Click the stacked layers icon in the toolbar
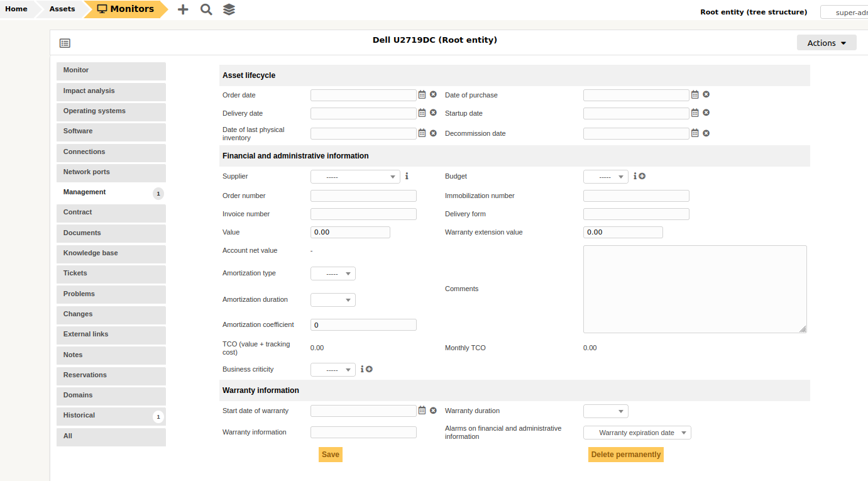Screen dimensions: 868x481 [228, 9]
